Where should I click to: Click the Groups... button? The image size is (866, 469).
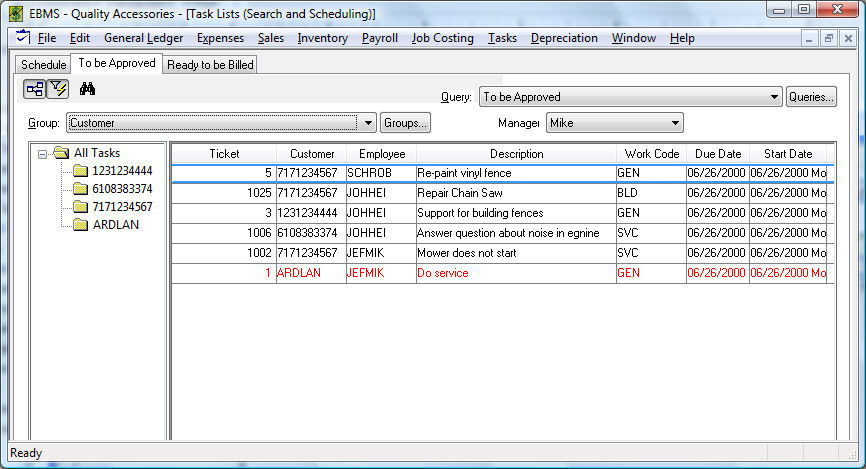405,123
